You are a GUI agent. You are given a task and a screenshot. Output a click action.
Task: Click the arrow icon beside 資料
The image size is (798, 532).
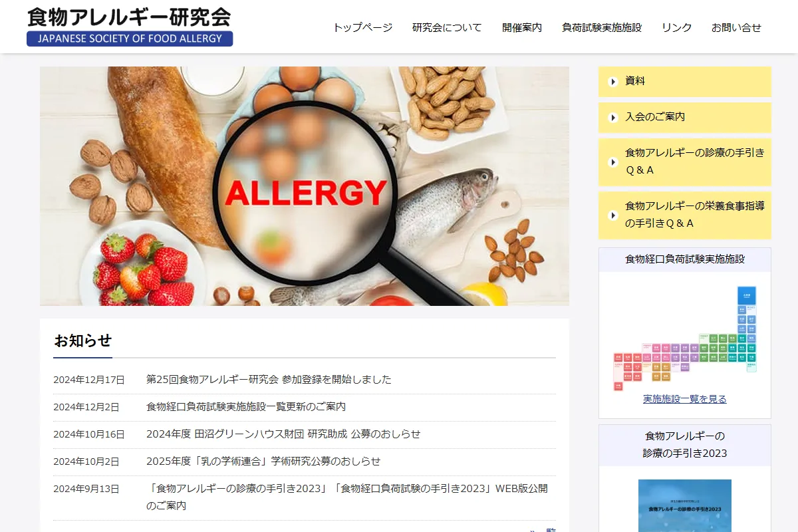pyautogui.click(x=613, y=82)
